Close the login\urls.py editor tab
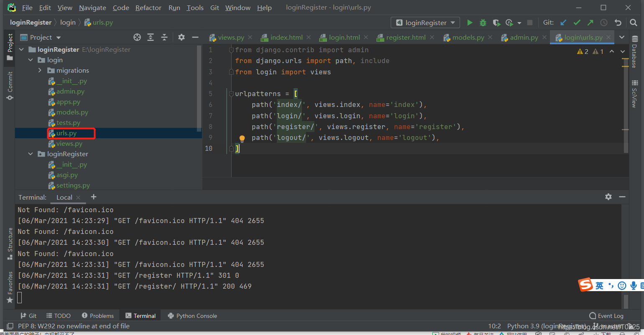This screenshot has height=335, width=644. [608, 37]
